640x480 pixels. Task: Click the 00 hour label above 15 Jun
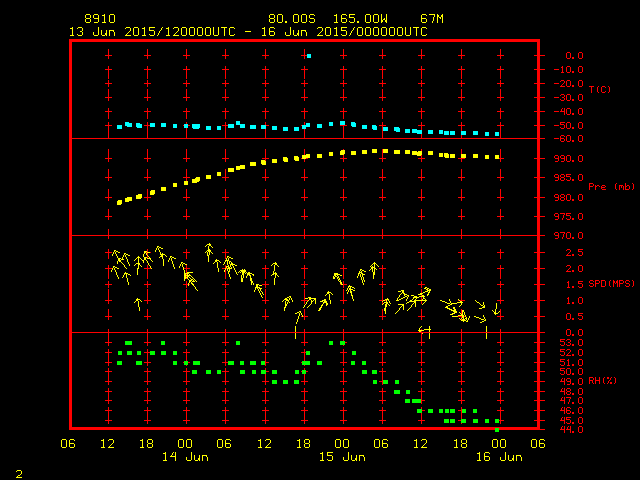[x=342, y=444]
